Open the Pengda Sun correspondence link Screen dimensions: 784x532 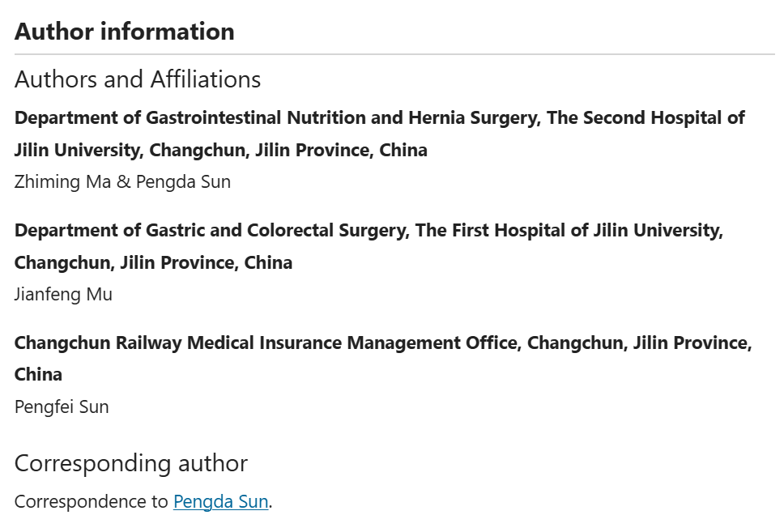coord(220,501)
